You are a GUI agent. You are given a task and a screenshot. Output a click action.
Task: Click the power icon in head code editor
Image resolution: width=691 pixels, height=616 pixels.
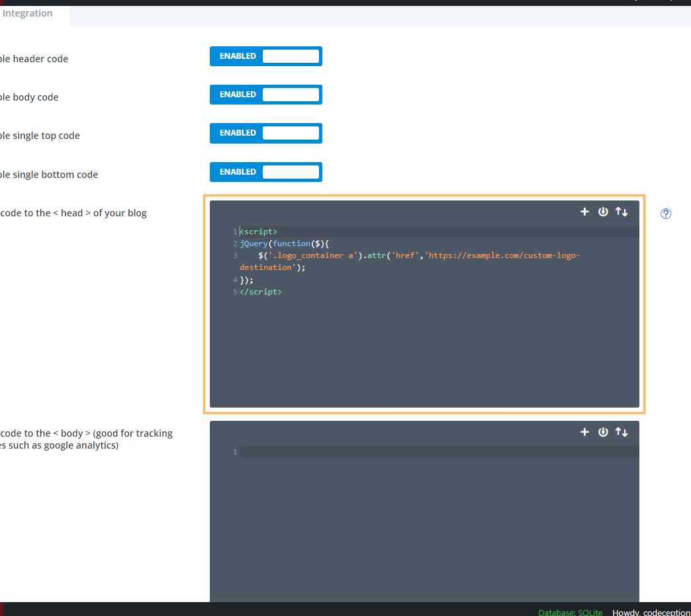tap(603, 212)
